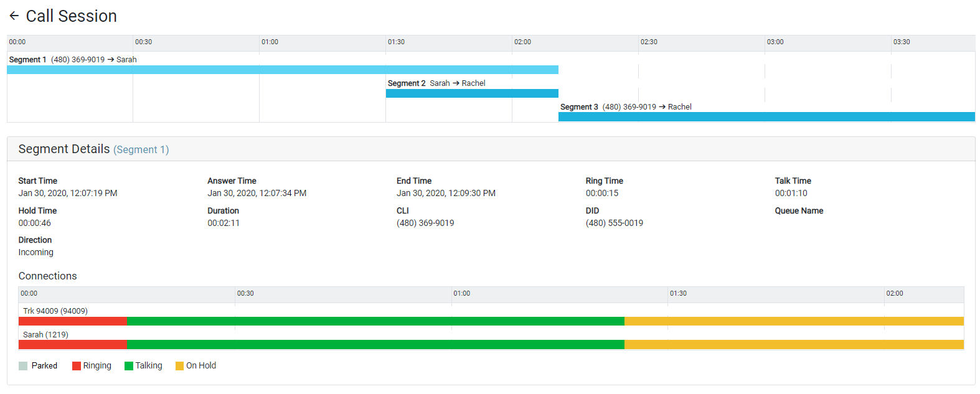Click the red ringing portion of Sarah (1219)

tap(72, 345)
